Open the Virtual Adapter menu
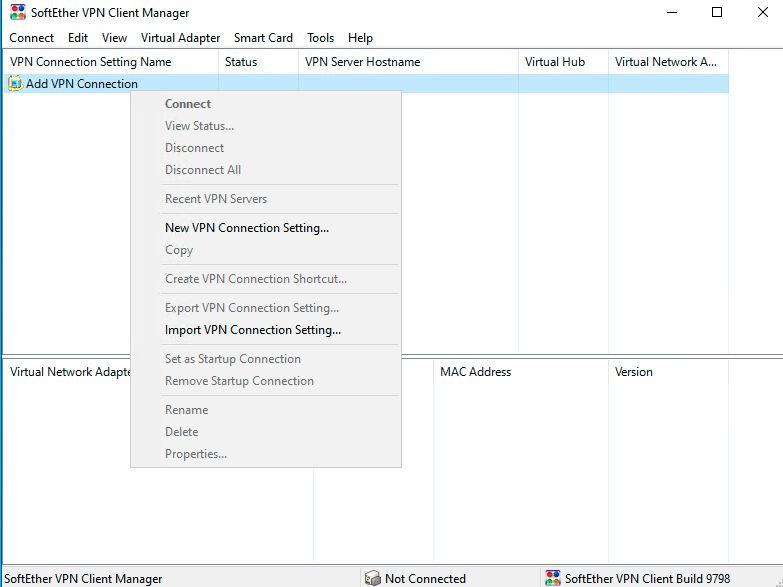Screen dimensions: 783x587 pos(180,38)
